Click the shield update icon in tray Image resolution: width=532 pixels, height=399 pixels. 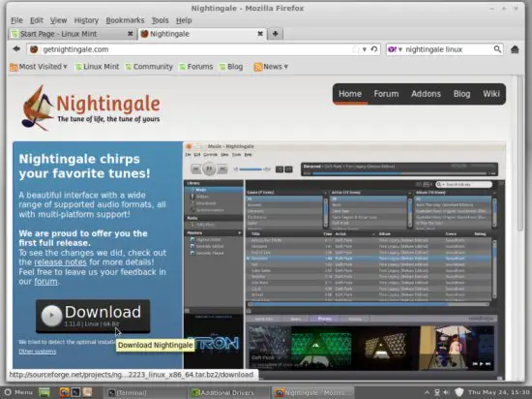tap(458, 392)
